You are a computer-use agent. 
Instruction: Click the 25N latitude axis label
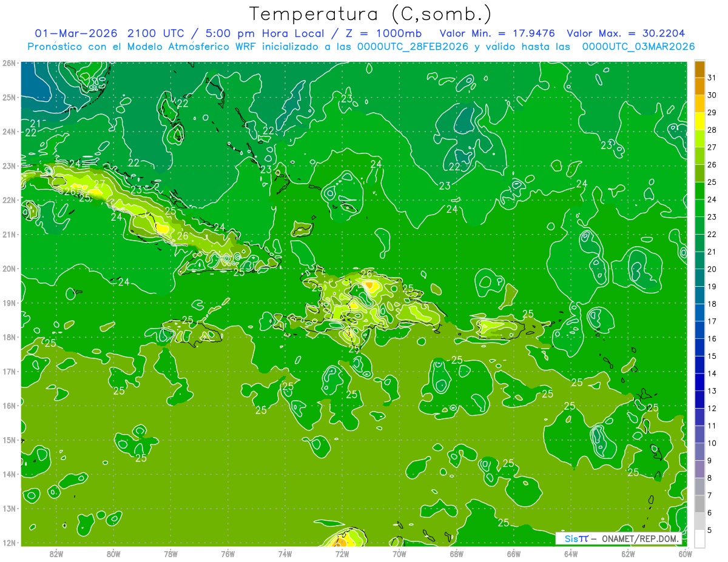[9, 97]
